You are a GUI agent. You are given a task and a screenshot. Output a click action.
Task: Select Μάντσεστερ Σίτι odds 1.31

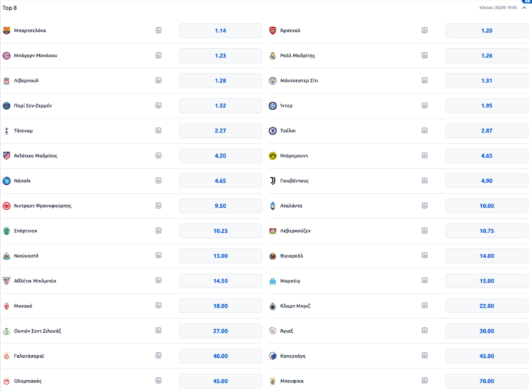pyautogui.click(x=487, y=81)
